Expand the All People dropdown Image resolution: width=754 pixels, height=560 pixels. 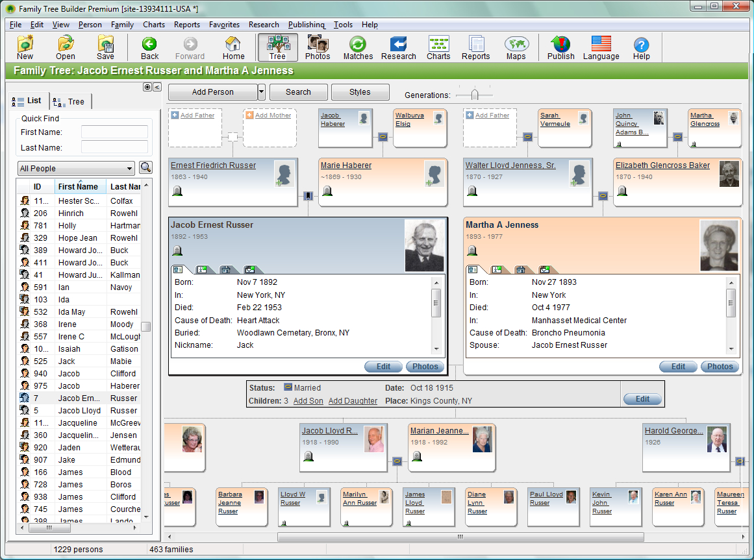pos(76,169)
